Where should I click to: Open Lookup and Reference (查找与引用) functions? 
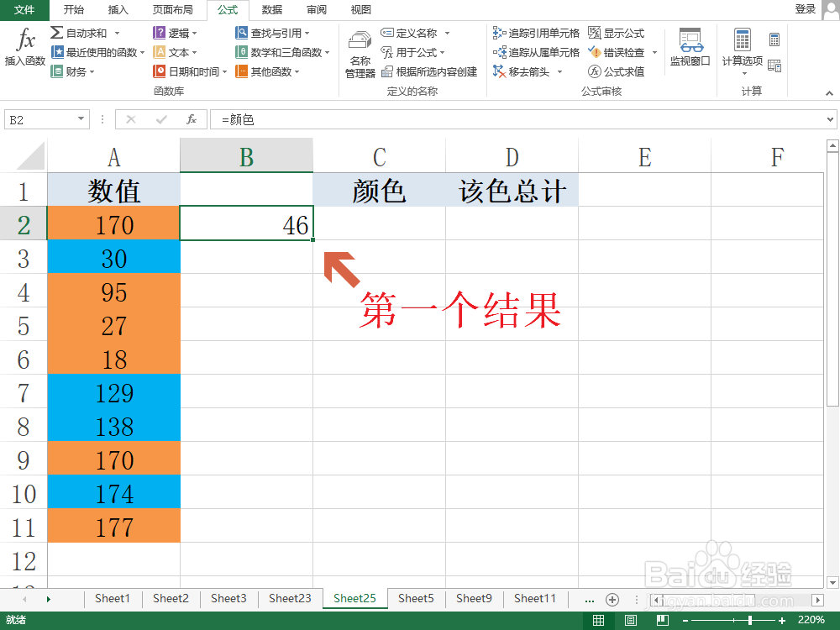click(272, 34)
